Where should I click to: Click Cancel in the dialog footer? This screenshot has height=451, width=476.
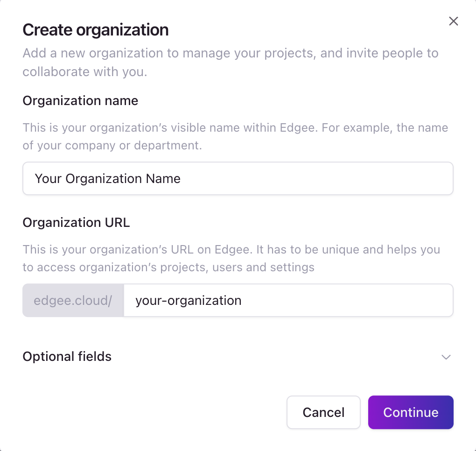click(323, 412)
